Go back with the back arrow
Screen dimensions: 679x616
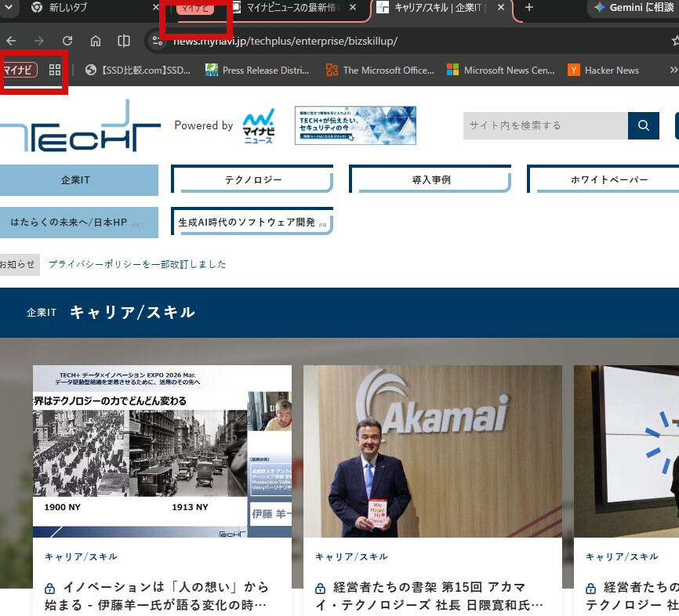click(11, 41)
